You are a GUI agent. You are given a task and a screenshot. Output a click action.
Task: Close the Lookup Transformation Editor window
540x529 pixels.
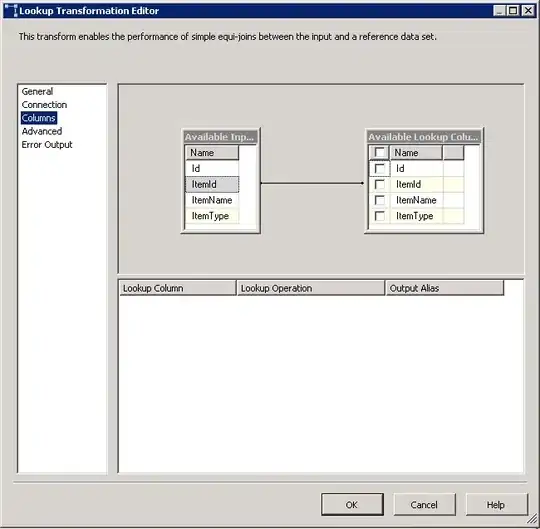point(528,11)
